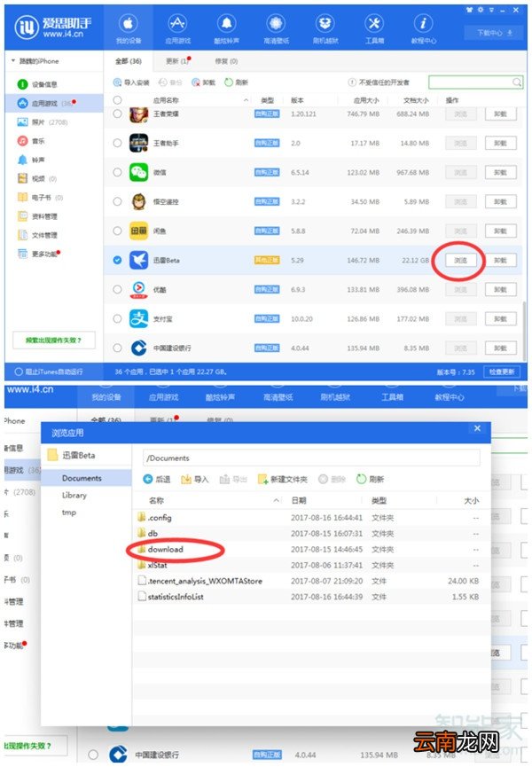Select 照片 (2708) in the left sidebar

coord(43,122)
